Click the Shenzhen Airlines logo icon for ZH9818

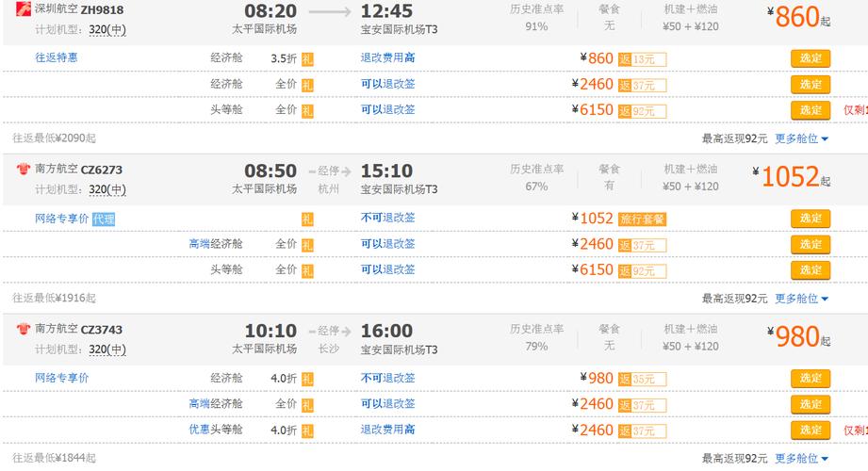point(24,8)
